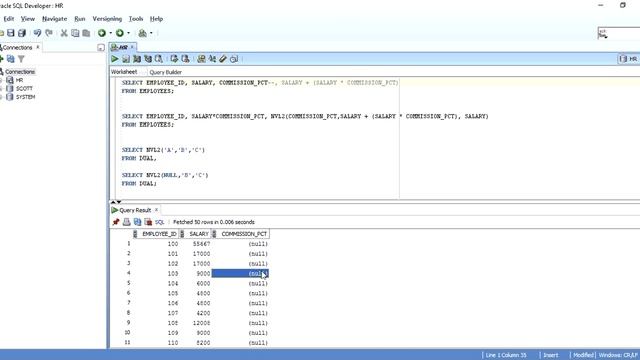Switch to the HR worksheet tab
This screenshot has height=360, width=640.
pos(122,47)
